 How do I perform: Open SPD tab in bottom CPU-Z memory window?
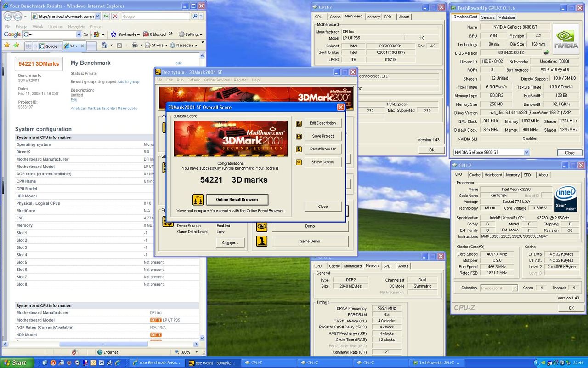(x=387, y=266)
